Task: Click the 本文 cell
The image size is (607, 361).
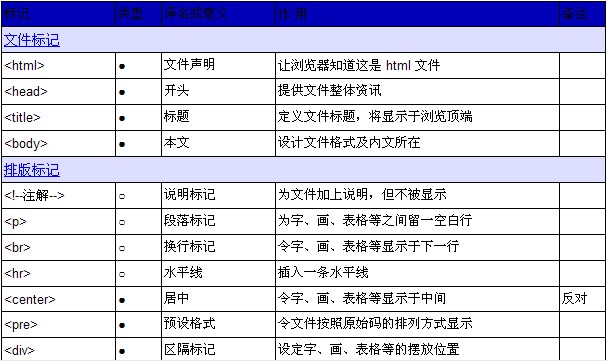Action: 218,144
